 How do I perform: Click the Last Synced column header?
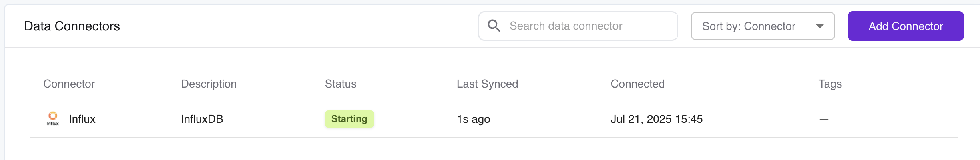(x=487, y=84)
